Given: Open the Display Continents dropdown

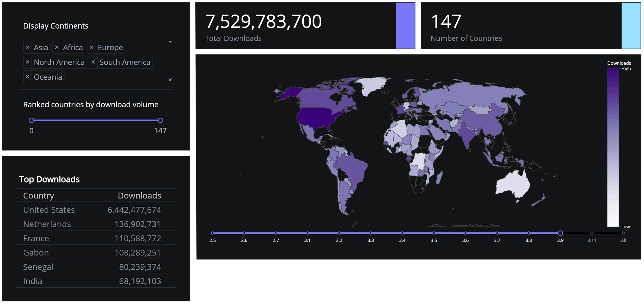Looking at the screenshot, I should click(170, 42).
